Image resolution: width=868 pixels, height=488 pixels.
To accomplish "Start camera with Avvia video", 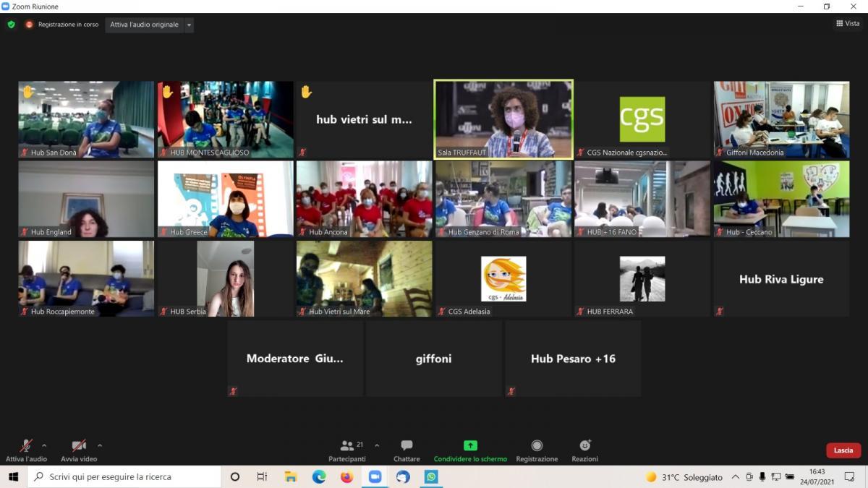I will 79,450.
